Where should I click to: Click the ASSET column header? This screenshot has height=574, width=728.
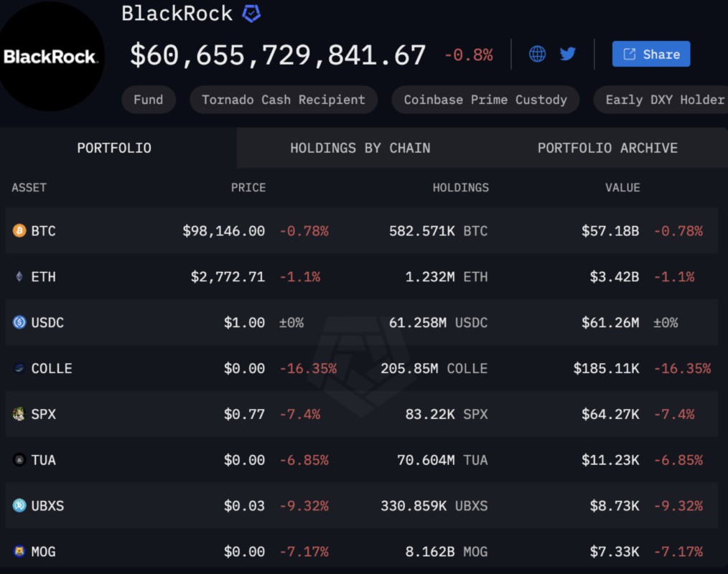(x=29, y=187)
